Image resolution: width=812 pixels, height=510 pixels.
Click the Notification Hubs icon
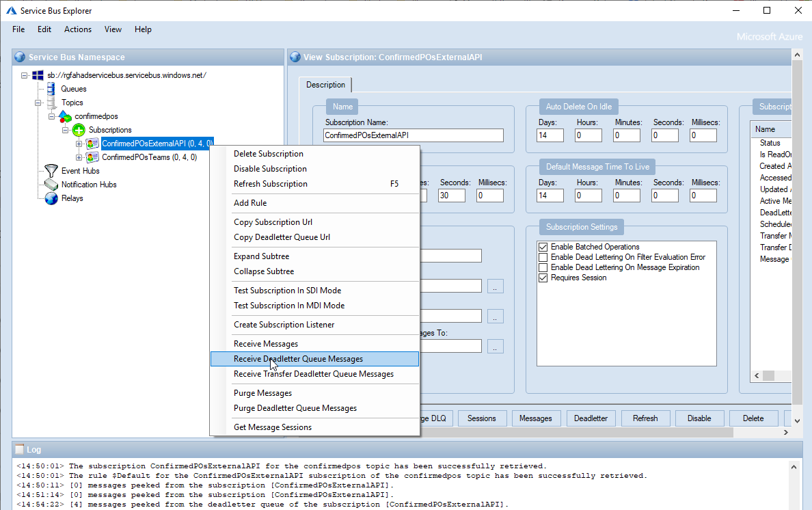[x=51, y=185]
